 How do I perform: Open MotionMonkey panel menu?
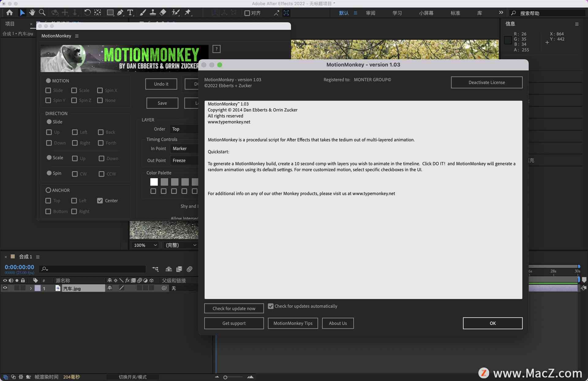[x=77, y=36]
